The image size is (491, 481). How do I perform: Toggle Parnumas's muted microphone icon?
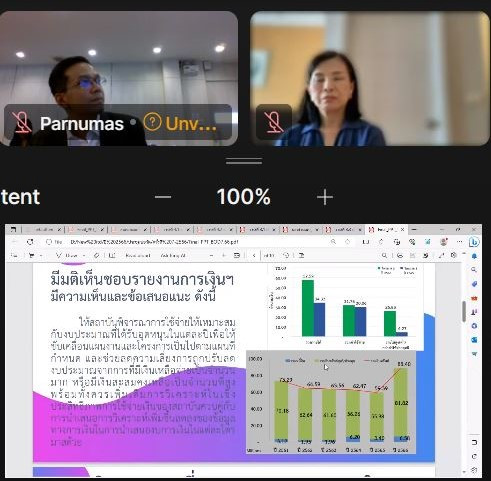click(x=21, y=122)
